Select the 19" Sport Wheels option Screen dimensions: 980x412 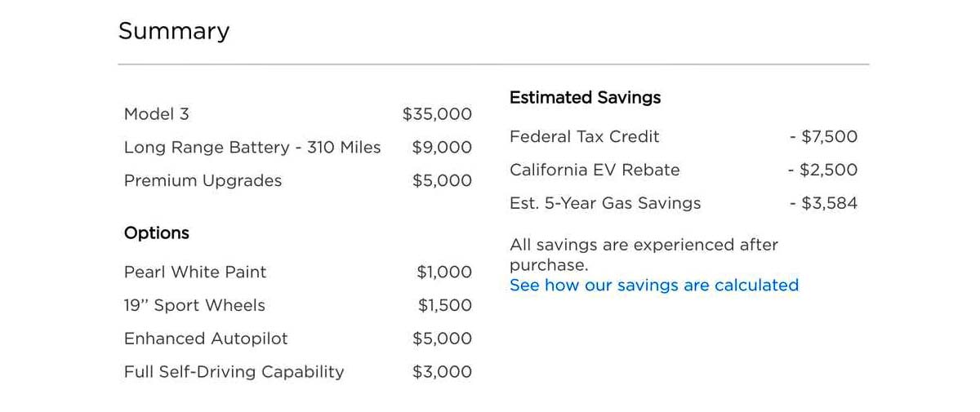(194, 306)
